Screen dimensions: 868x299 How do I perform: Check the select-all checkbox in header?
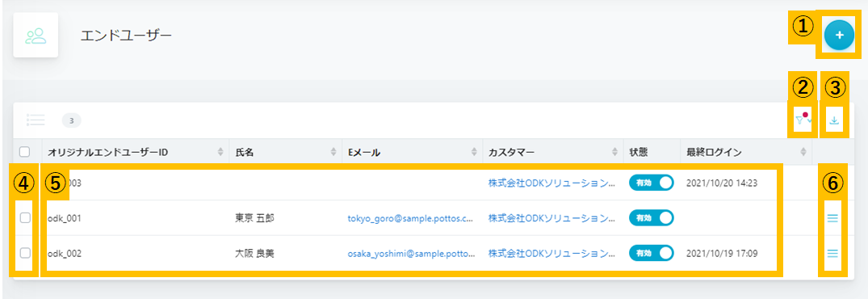(x=24, y=151)
